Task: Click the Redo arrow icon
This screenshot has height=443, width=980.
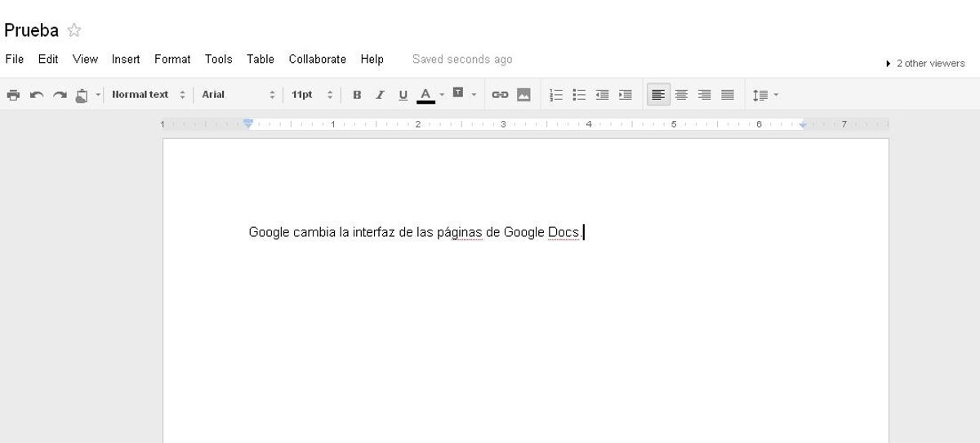Action: (x=60, y=95)
